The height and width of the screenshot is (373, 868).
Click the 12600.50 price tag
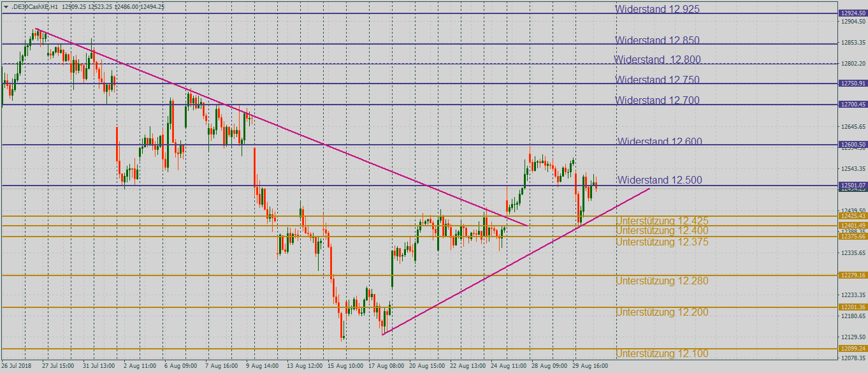coord(853,145)
